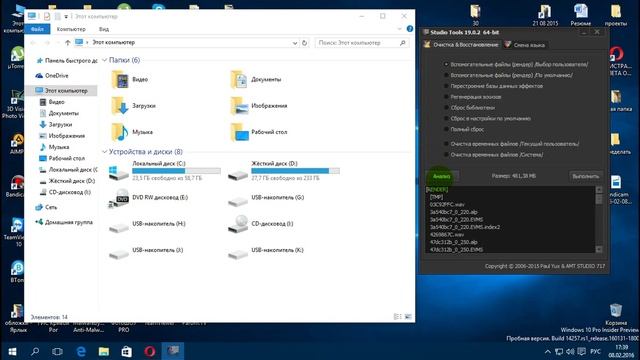Viewport: 640px width, 360px height.
Task: Open Жесткий диск (D:) in navigation pane
Action: point(67,181)
